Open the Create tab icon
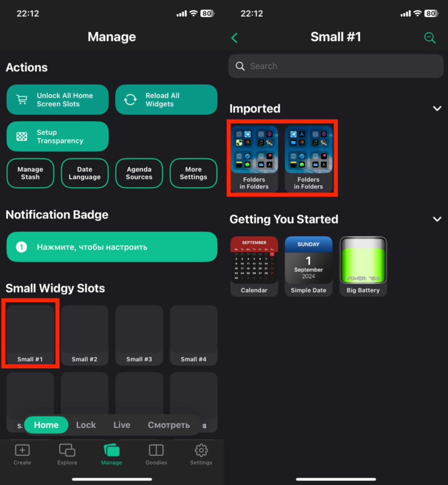Viewport: 448px width, 485px height. pos(22,454)
